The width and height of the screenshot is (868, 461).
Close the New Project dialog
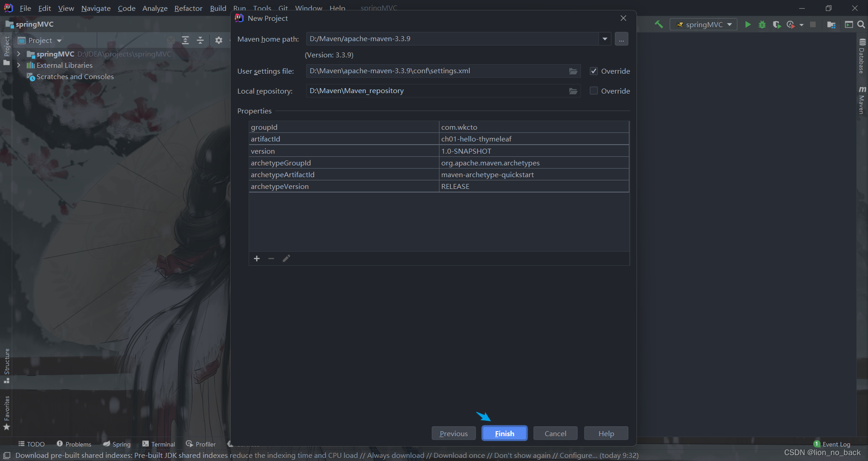click(623, 18)
